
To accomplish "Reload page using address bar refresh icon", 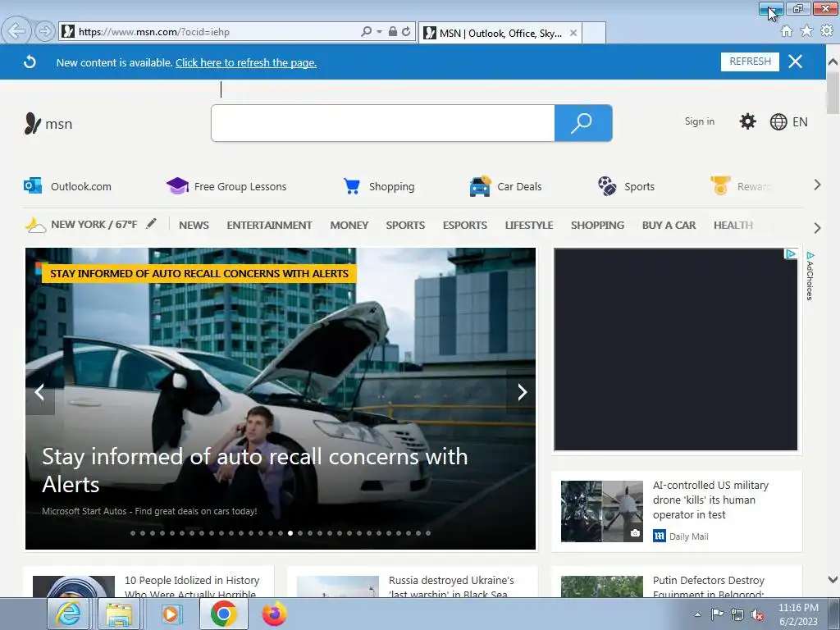I will [407, 32].
